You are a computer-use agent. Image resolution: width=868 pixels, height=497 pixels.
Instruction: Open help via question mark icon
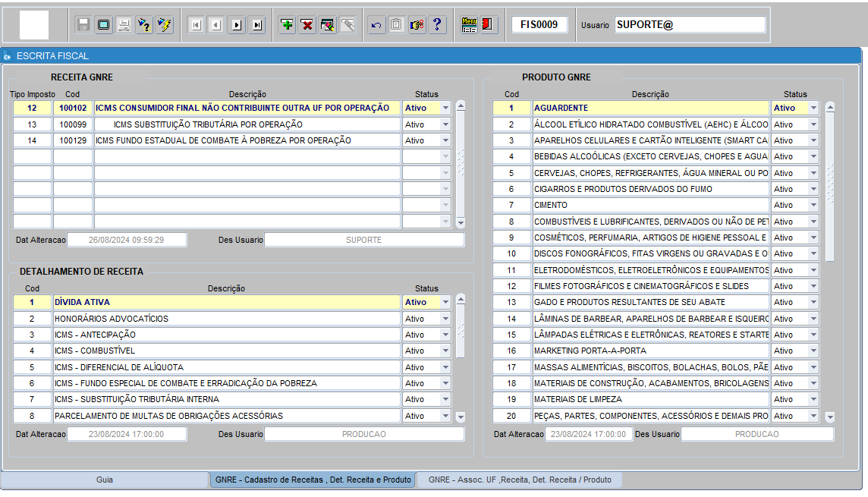coord(437,24)
